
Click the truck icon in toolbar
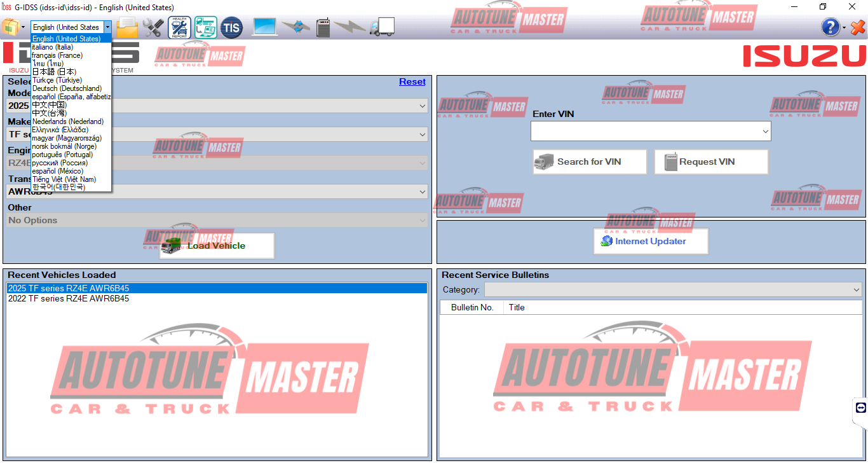[382, 27]
